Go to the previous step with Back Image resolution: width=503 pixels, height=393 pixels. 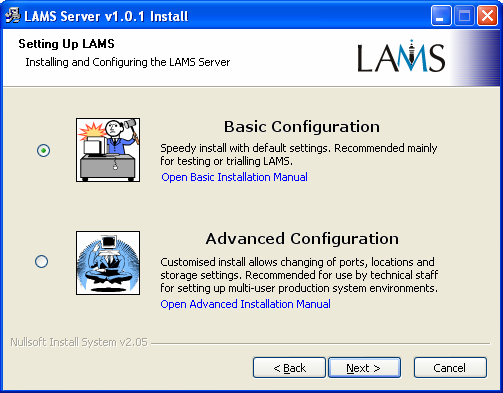click(289, 368)
